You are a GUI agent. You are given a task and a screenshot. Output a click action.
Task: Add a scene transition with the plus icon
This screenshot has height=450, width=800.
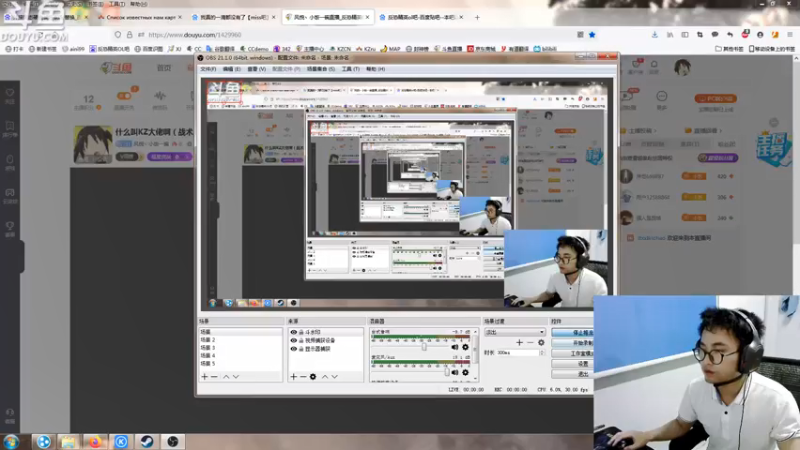click(x=519, y=342)
